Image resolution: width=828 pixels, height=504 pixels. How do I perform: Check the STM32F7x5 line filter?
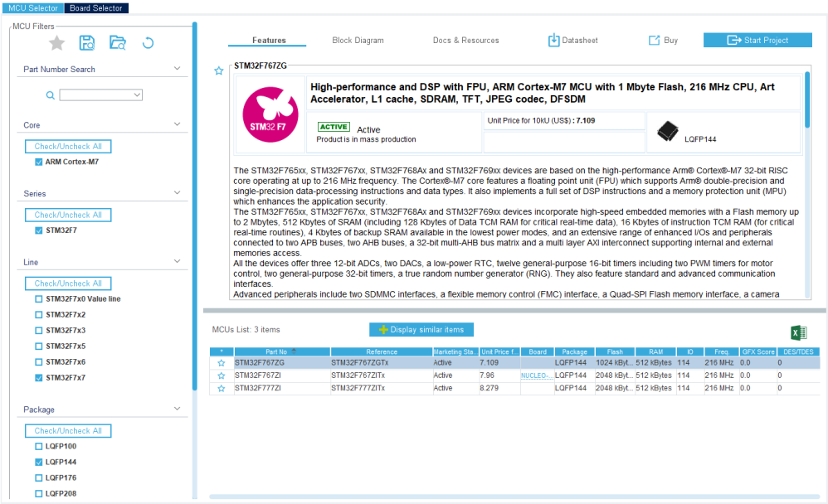(38, 346)
